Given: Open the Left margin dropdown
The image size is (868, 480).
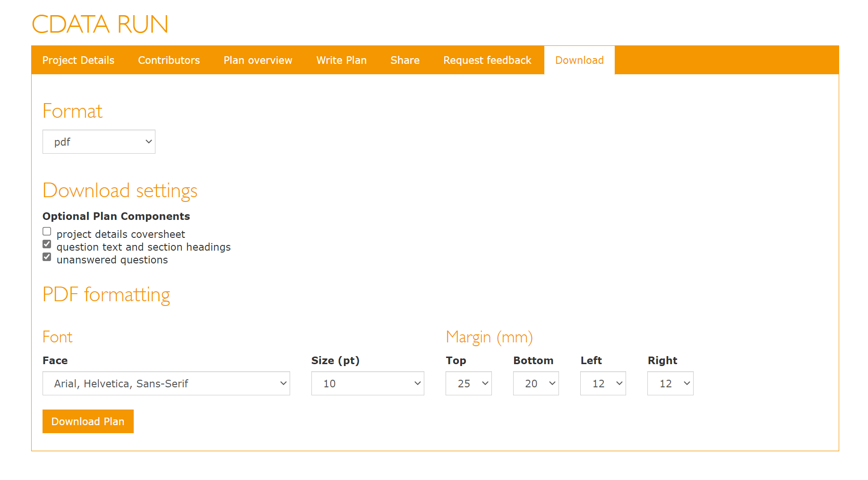Looking at the screenshot, I should [603, 384].
